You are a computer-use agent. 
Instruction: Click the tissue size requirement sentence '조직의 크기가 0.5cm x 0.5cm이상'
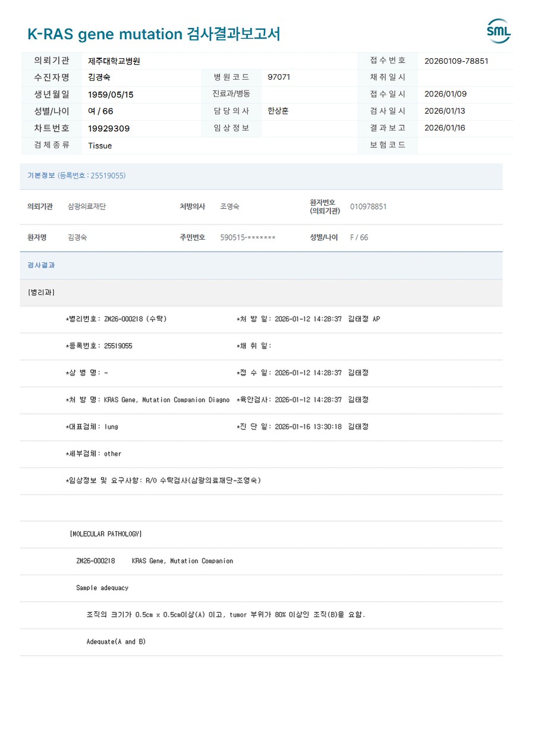226,615
